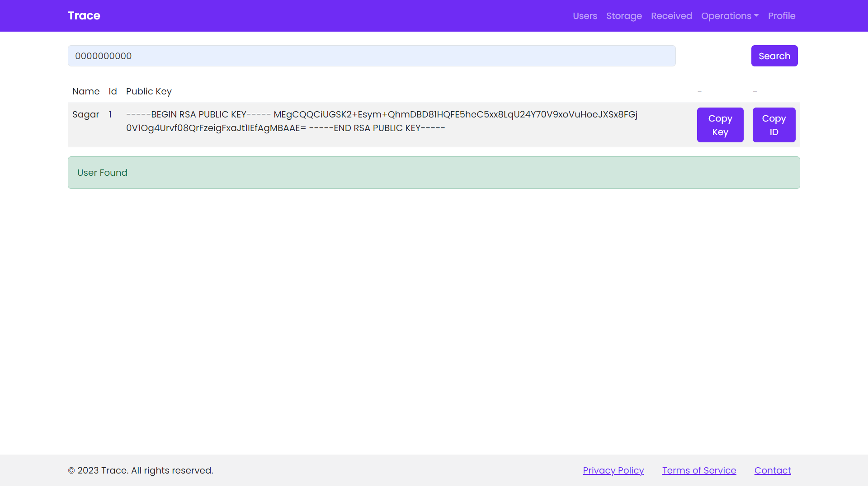868x488 pixels.
Task: Open the Privacy Policy link
Action: 613,470
